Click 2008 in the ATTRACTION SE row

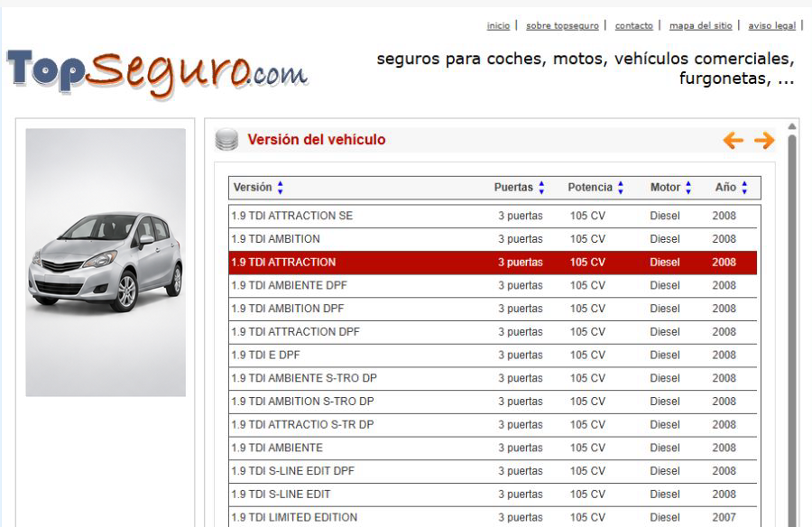724,216
